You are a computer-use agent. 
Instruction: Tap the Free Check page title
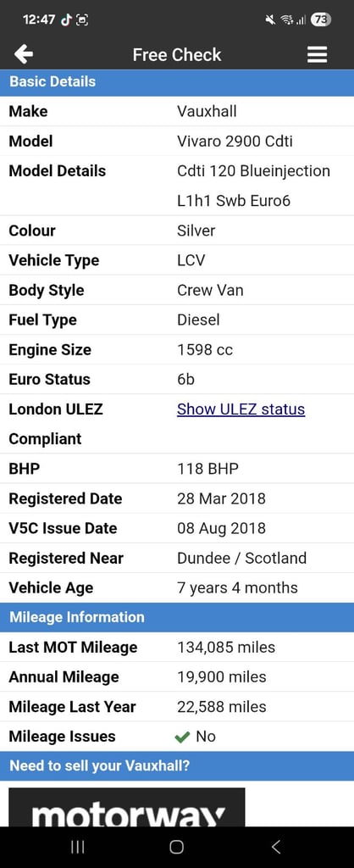coord(177,54)
